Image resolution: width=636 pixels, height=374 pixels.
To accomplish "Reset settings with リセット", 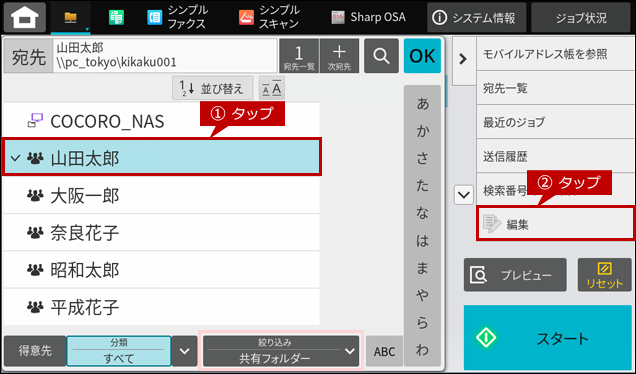I will pyautogui.click(x=604, y=275).
